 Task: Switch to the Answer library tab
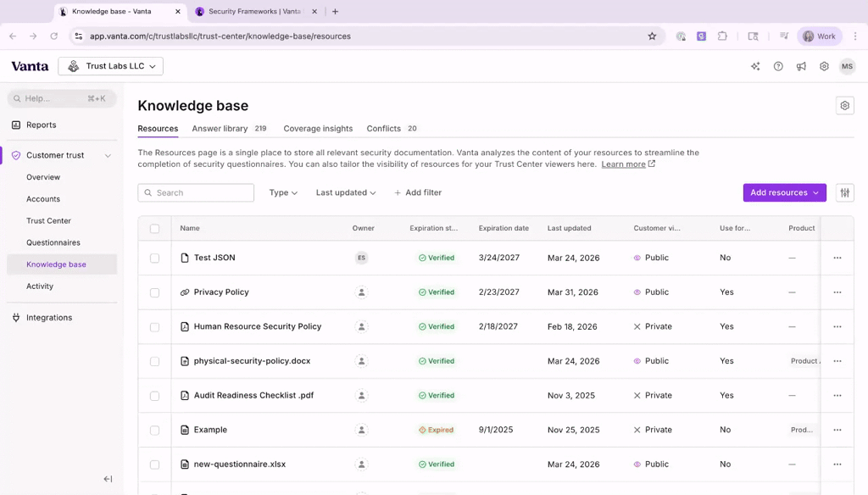point(220,129)
